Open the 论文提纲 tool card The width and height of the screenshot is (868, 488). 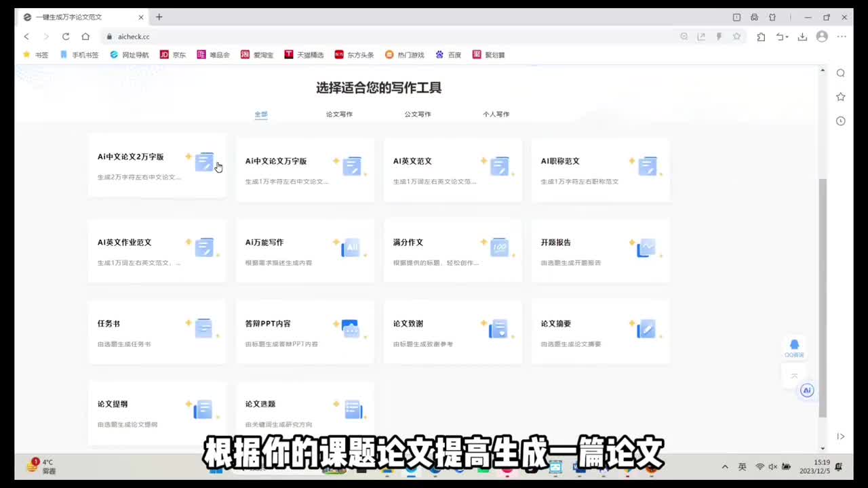point(157,412)
